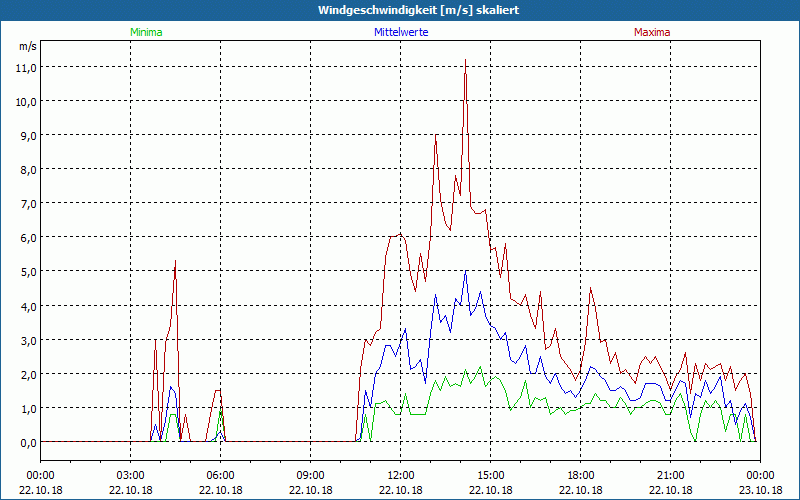Click the Windgeschwindigkeit chart title bar
800x500 pixels.
pyautogui.click(x=400, y=10)
